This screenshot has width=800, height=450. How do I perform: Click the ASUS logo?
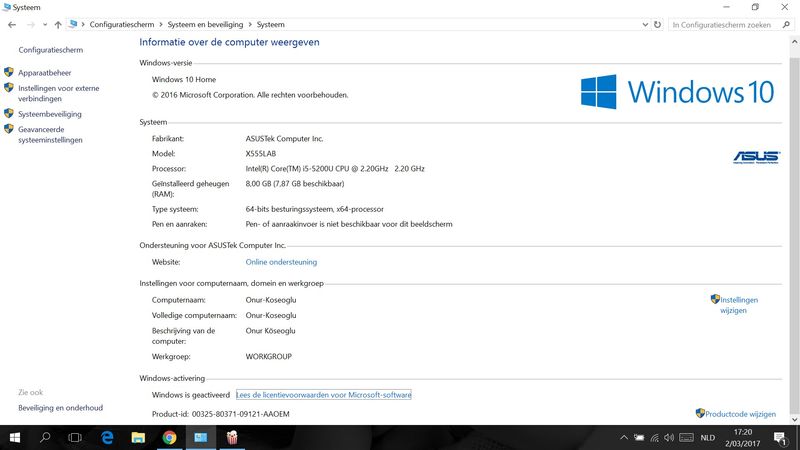[x=756, y=157]
